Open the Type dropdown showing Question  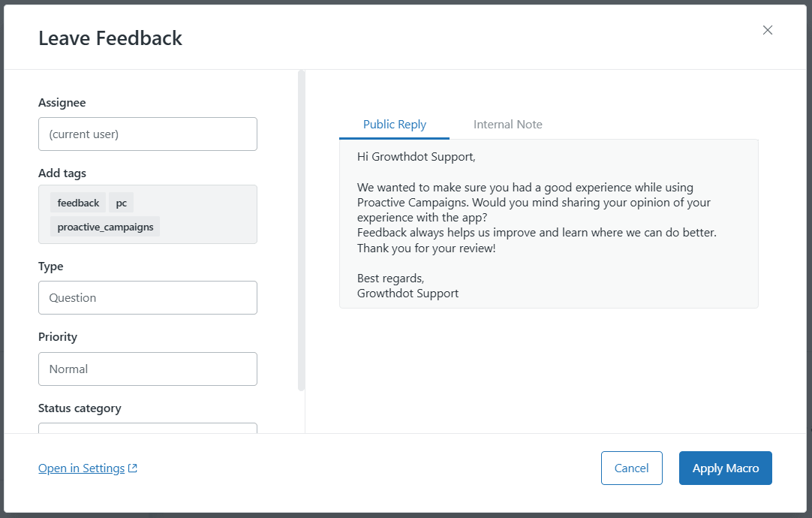(x=147, y=297)
